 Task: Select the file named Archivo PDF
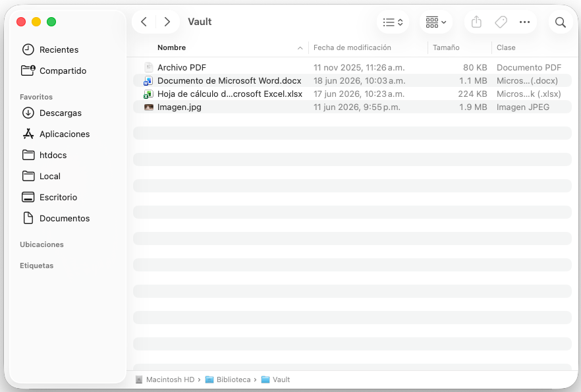(x=182, y=67)
